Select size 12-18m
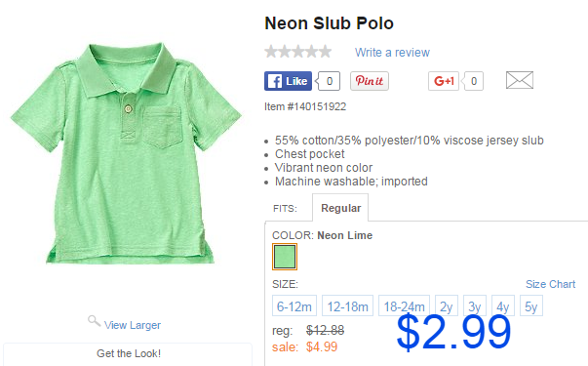Viewport: 588px width, 366px height. pyautogui.click(x=347, y=305)
